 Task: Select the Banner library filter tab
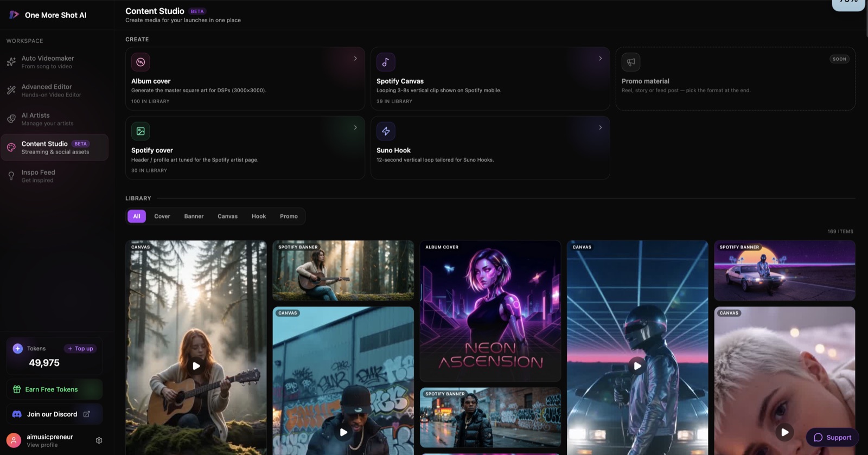[x=194, y=216]
